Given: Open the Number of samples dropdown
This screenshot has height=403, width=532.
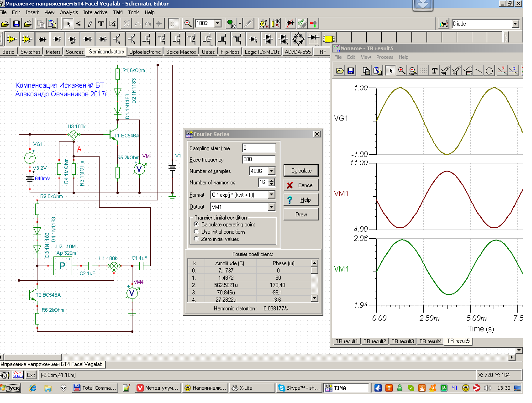Looking at the screenshot, I should pyautogui.click(x=272, y=171).
